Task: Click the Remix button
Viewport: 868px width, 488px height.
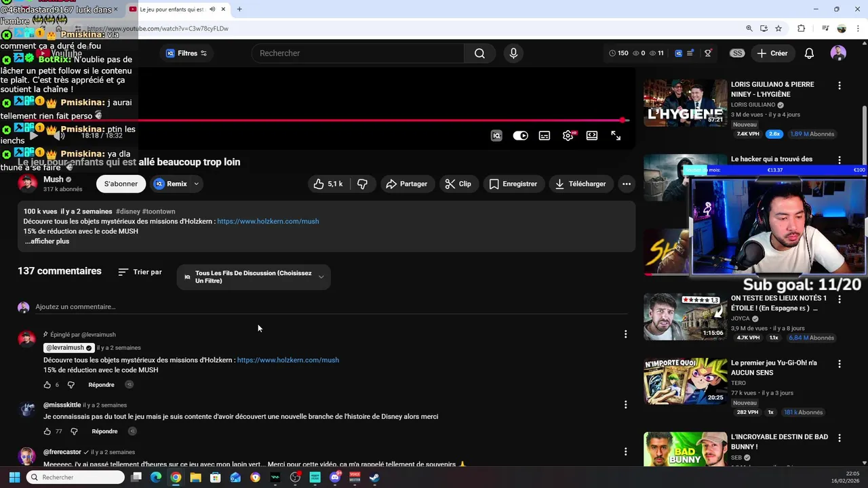Action: click(x=170, y=184)
